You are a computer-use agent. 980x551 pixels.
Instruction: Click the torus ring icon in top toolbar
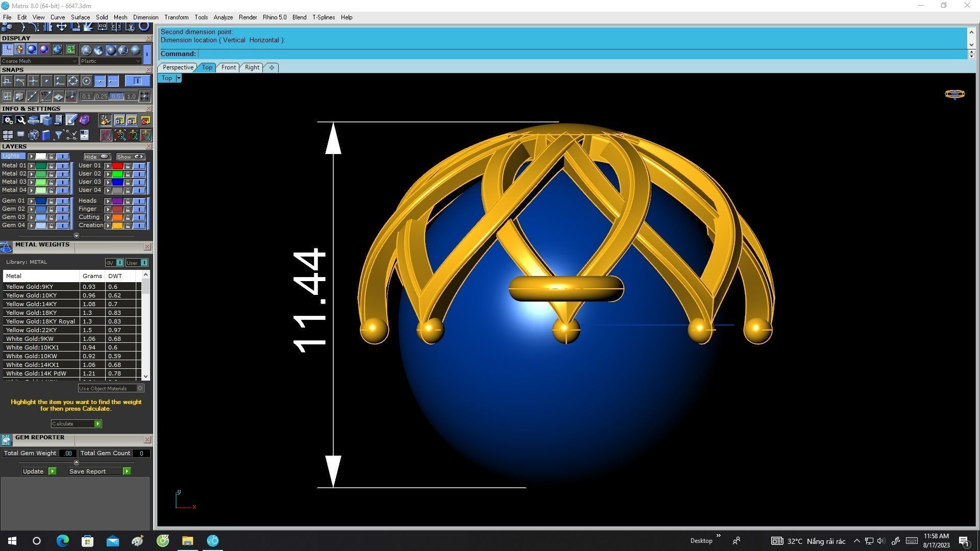click(145, 27)
